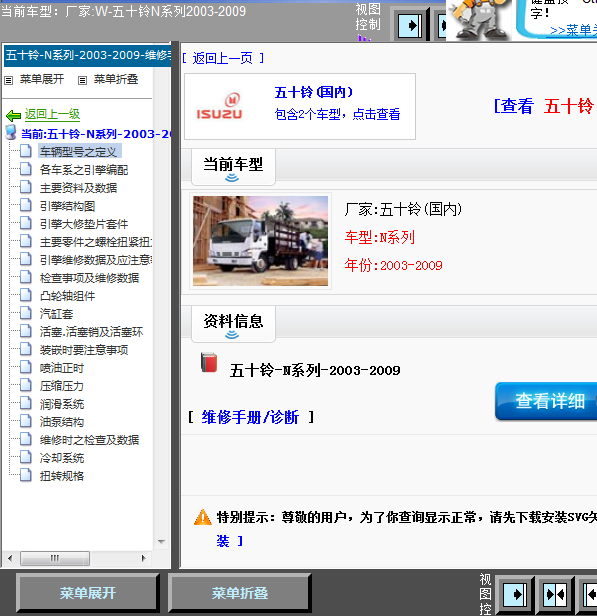Open 检查事项及维修数据 tree entry
Screen dimensions: 597x616
pos(90,278)
